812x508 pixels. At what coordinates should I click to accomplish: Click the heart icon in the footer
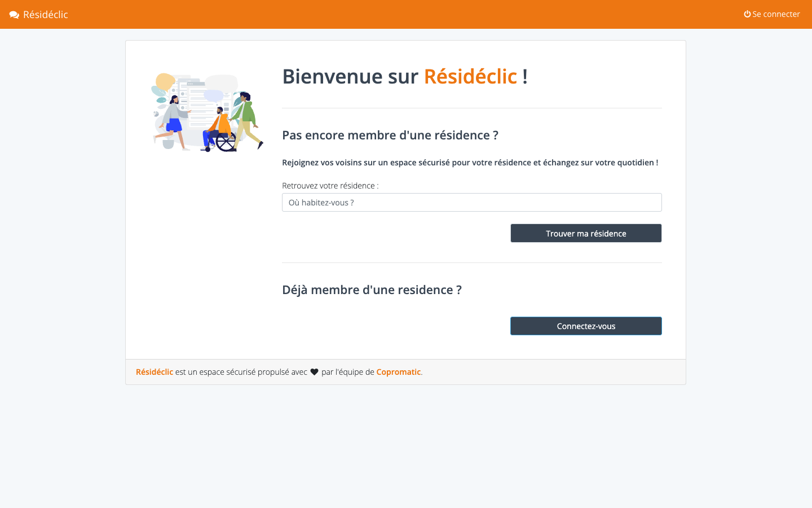pos(314,372)
